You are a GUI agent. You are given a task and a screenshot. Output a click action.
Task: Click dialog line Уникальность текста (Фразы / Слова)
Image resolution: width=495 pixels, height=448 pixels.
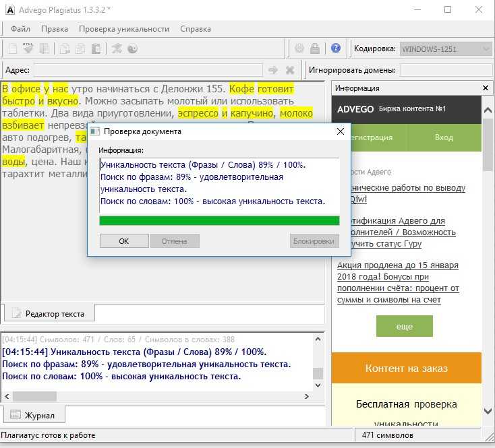203,164
